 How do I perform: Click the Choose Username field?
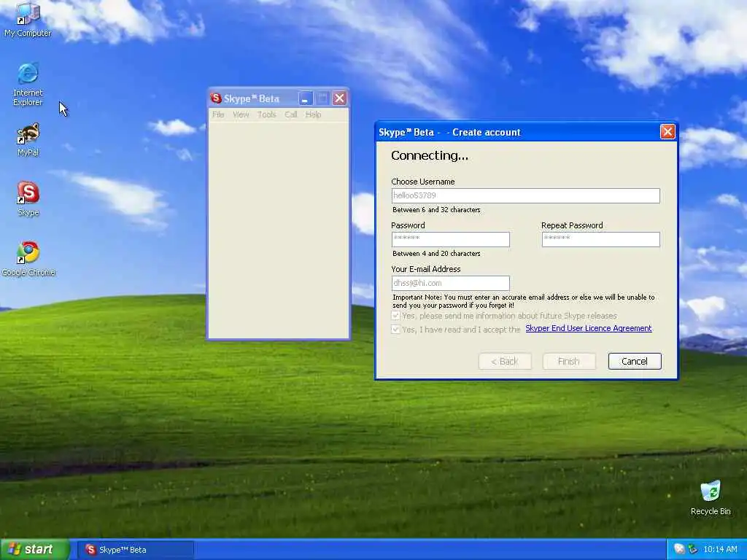click(x=525, y=195)
